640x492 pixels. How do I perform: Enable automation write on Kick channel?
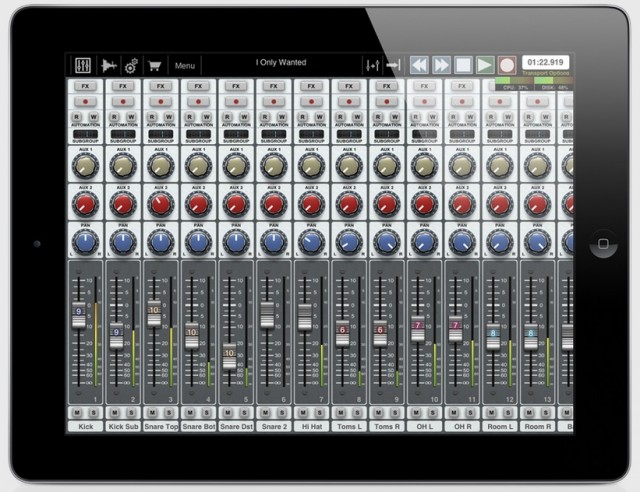(x=93, y=117)
